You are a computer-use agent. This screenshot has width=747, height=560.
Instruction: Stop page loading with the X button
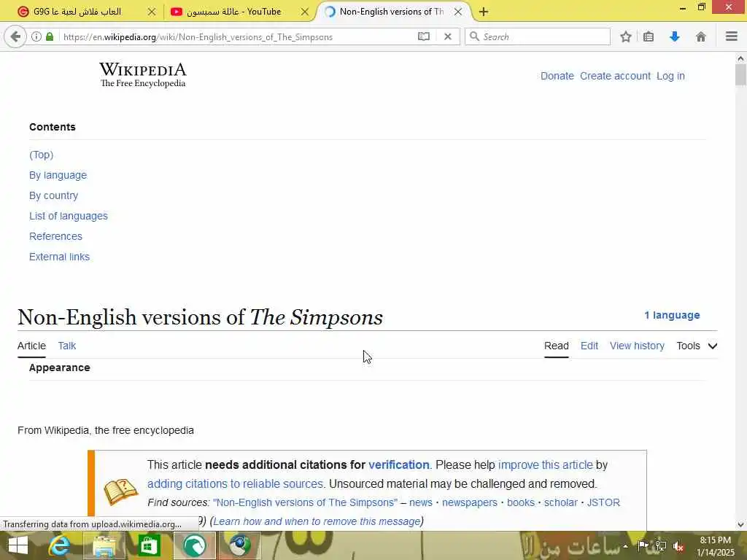[x=448, y=36]
